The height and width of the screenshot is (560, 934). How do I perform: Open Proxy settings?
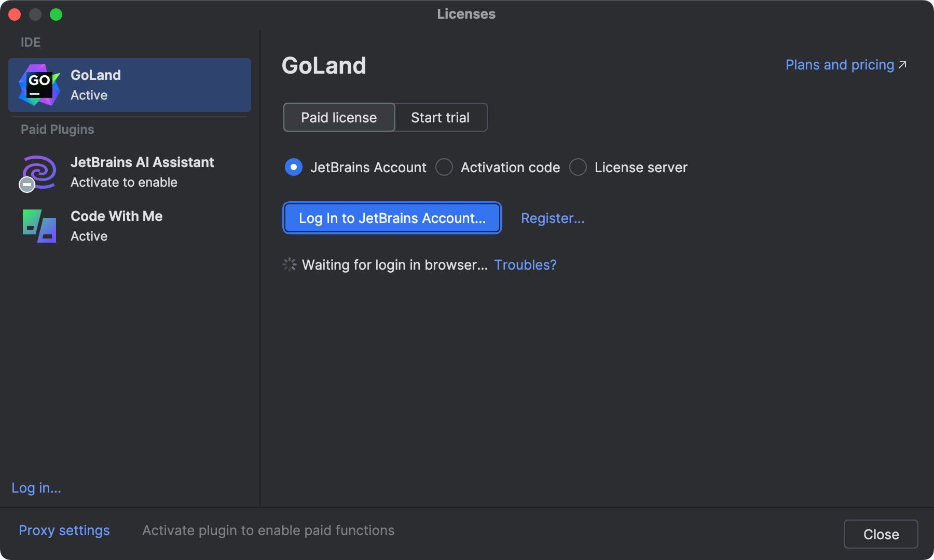click(64, 530)
